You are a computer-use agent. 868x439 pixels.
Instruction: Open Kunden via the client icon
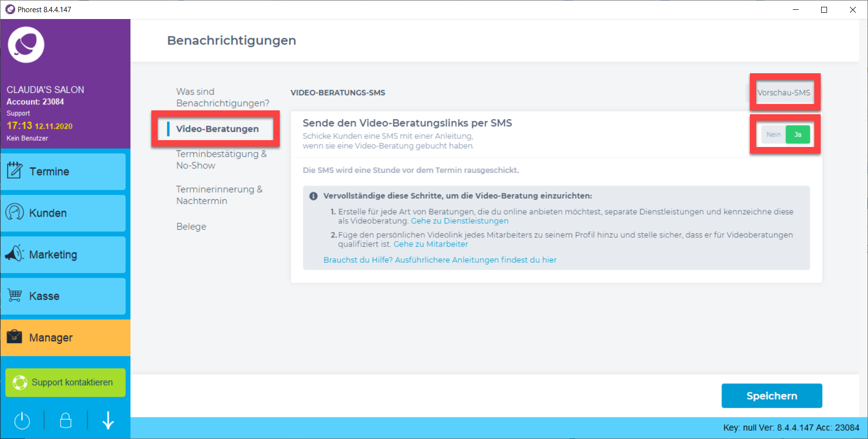tap(15, 212)
